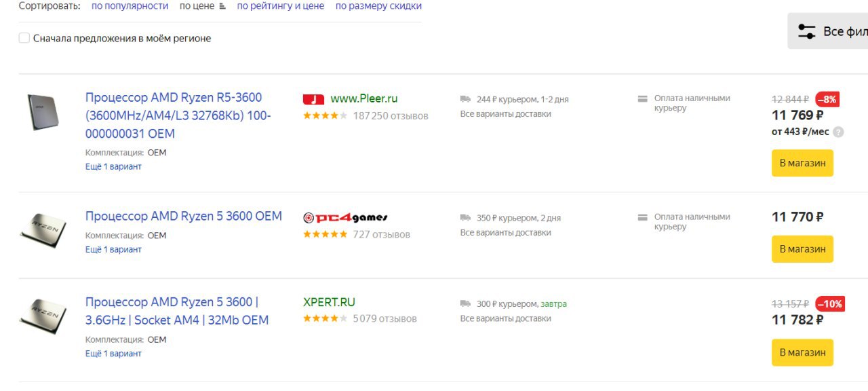Sort by rating and price link
This screenshot has height=391, width=868.
point(280,6)
